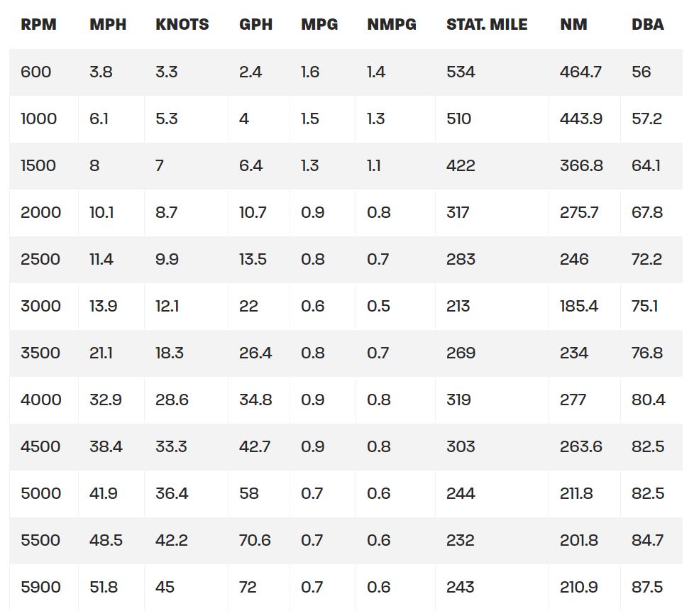Select the 3000 RPM cell
Image resolution: width=694 pixels, height=616 pixels.
40,306
